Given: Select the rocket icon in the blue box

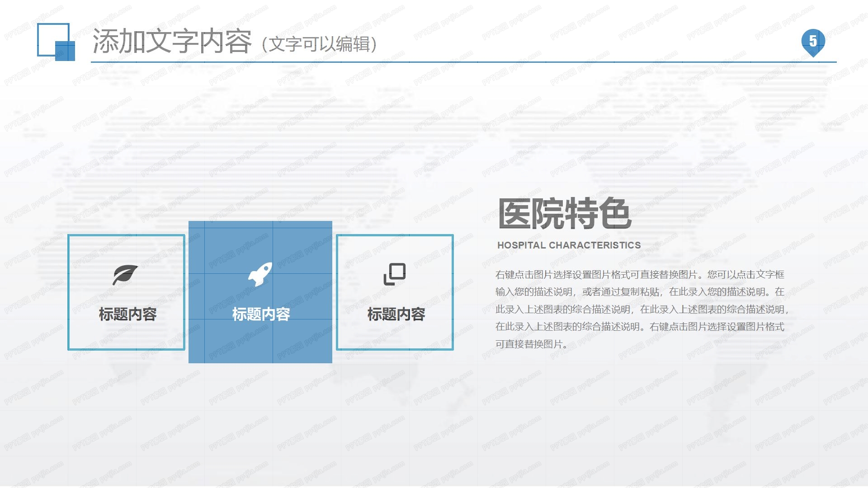Looking at the screenshot, I should (260, 273).
